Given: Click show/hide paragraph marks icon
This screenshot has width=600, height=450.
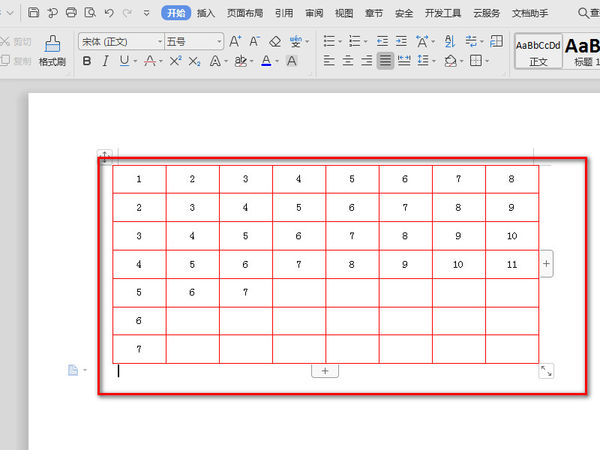Looking at the screenshot, I should click(x=471, y=41).
